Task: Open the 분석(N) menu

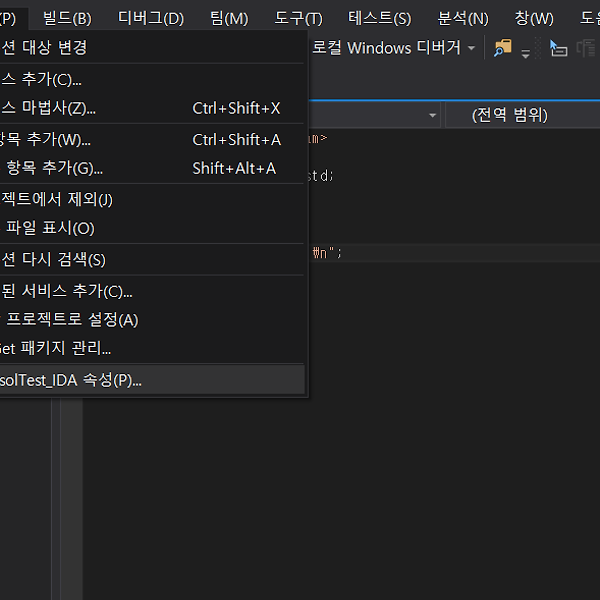Action: pyautogui.click(x=463, y=18)
